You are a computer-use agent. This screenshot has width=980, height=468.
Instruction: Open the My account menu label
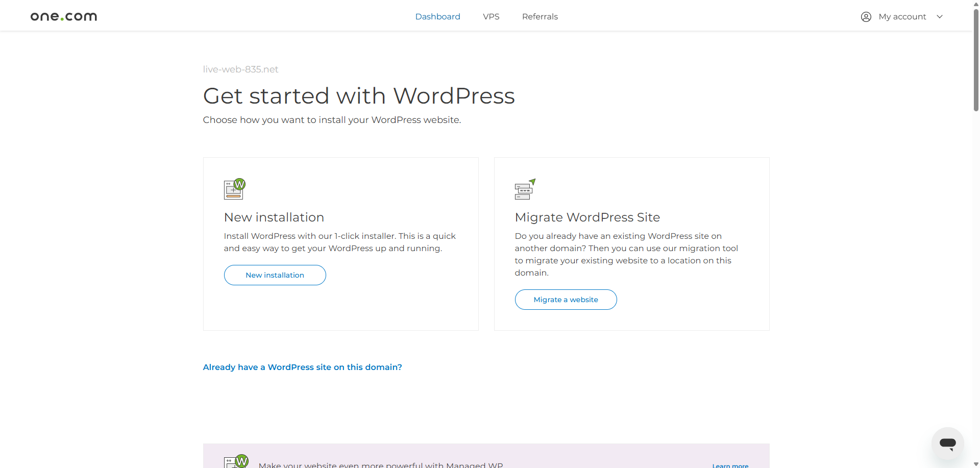click(x=902, y=16)
